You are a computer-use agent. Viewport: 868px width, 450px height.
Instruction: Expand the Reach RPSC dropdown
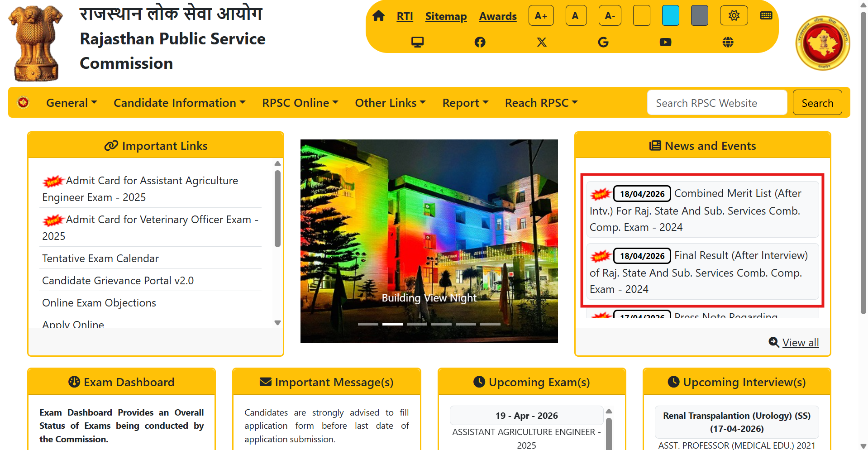click(541, 103)
